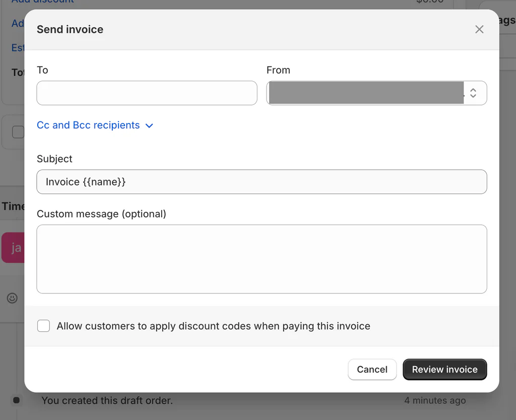Close the Send invoice dialog
Image resolution: width=516 pixels, height=420 pixels.
point(479,29)
